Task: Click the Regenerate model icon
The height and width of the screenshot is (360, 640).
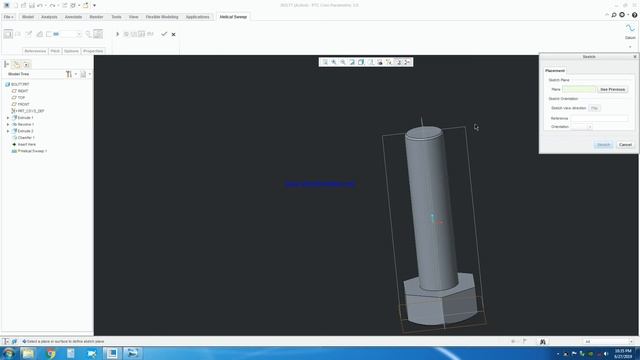Action: [x=64, y=5]
